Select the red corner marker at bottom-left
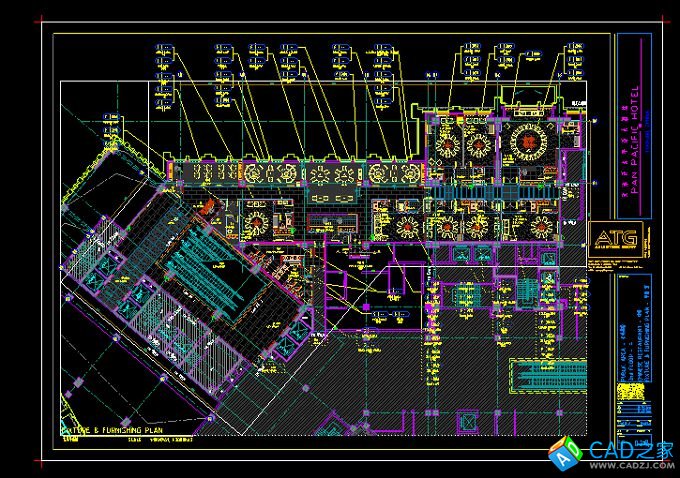The image size is (680, 478). coord(41,461)
